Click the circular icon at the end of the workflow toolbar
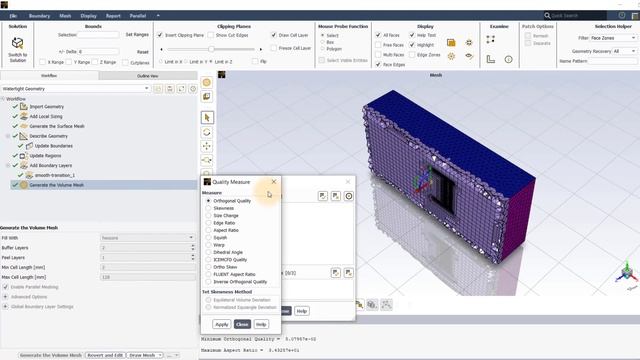 coord(193,89)
